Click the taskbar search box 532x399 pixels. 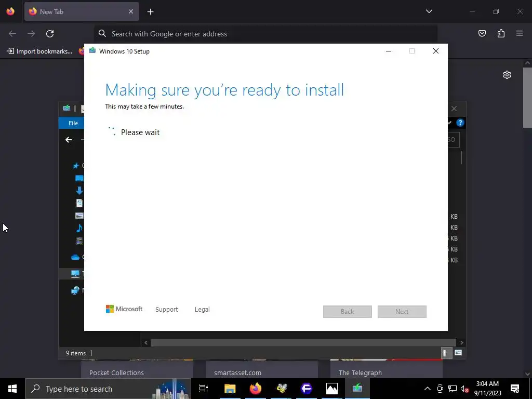point(108,389)
